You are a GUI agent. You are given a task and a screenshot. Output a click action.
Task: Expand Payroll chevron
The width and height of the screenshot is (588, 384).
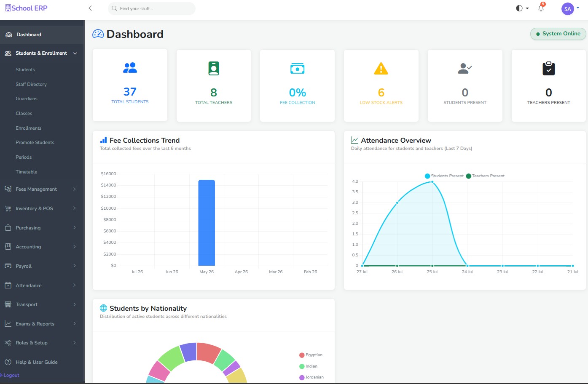(x=75, y=266)
